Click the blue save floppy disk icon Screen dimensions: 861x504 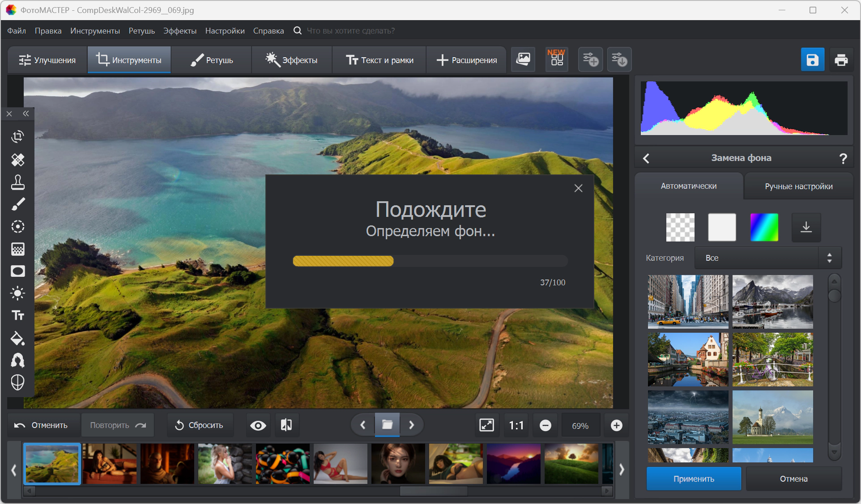812,60
